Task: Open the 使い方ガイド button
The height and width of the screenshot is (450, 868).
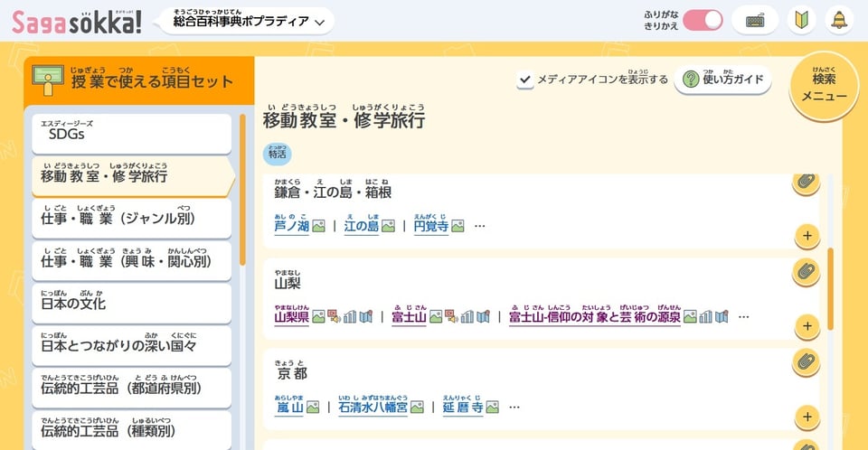Action: coord(722,80)
